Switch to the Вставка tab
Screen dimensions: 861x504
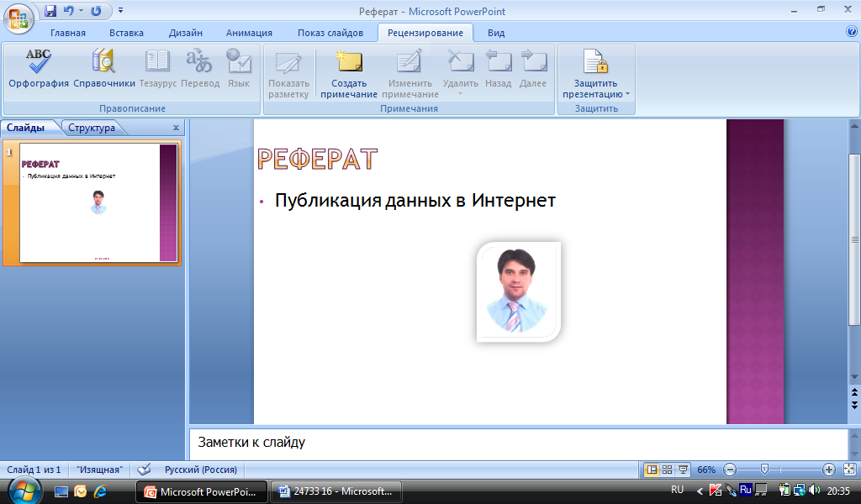click(126, 33)
